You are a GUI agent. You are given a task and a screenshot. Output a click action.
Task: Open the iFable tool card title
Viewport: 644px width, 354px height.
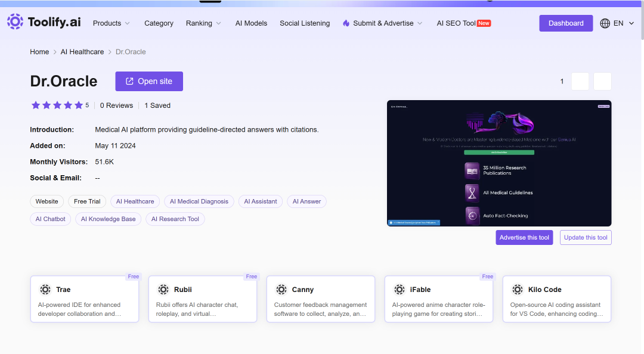point(420,290)
